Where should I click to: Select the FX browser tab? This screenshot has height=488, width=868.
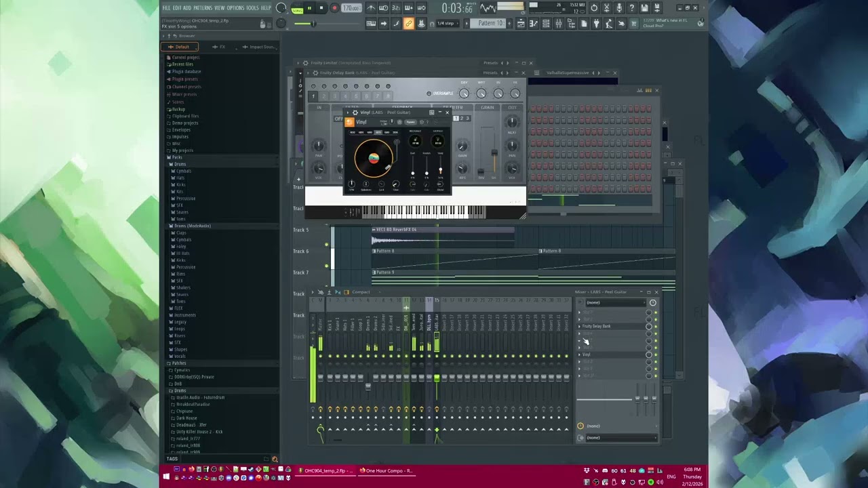pos(219,47)
